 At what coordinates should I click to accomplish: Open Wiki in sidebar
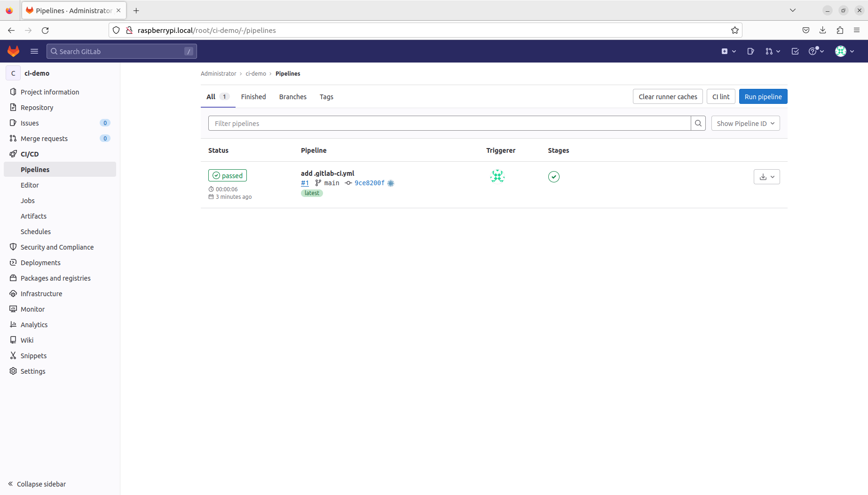pos(60,340)
